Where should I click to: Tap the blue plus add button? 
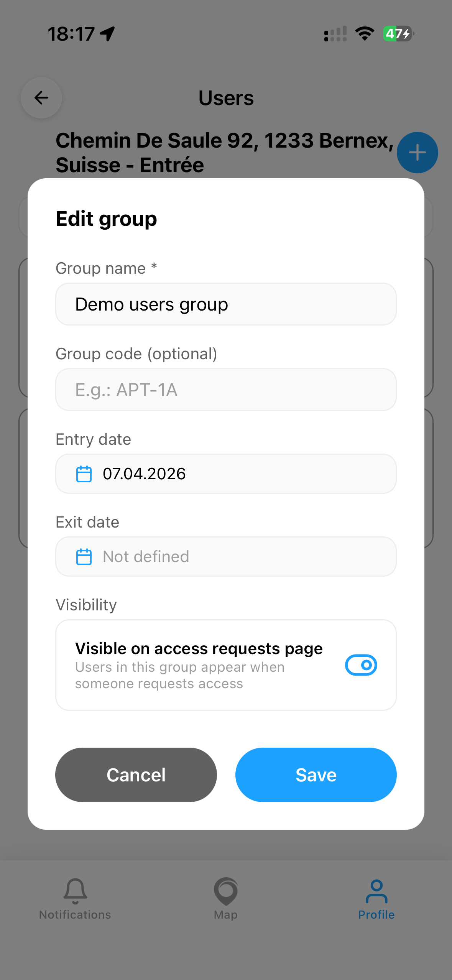(417, 153)
